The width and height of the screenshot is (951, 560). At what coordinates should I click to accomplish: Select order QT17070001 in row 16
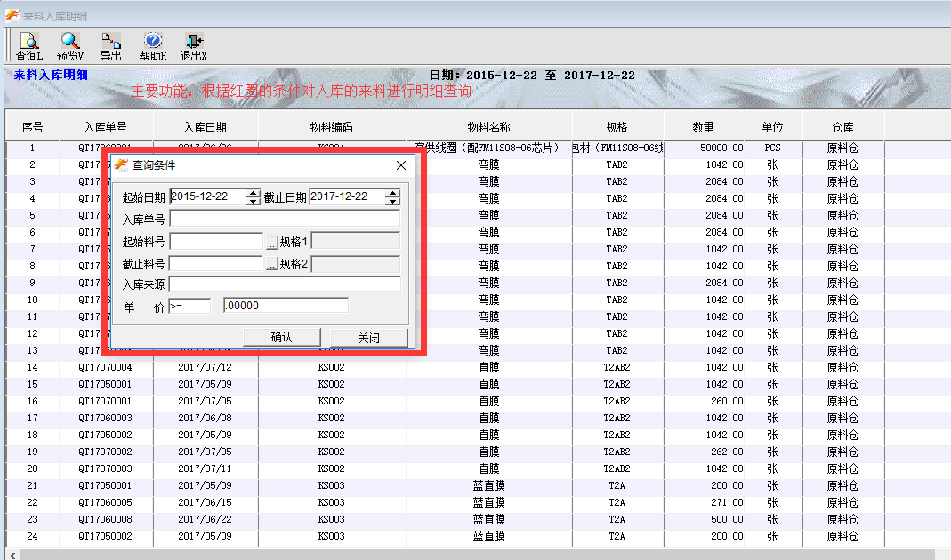[106, 401]
